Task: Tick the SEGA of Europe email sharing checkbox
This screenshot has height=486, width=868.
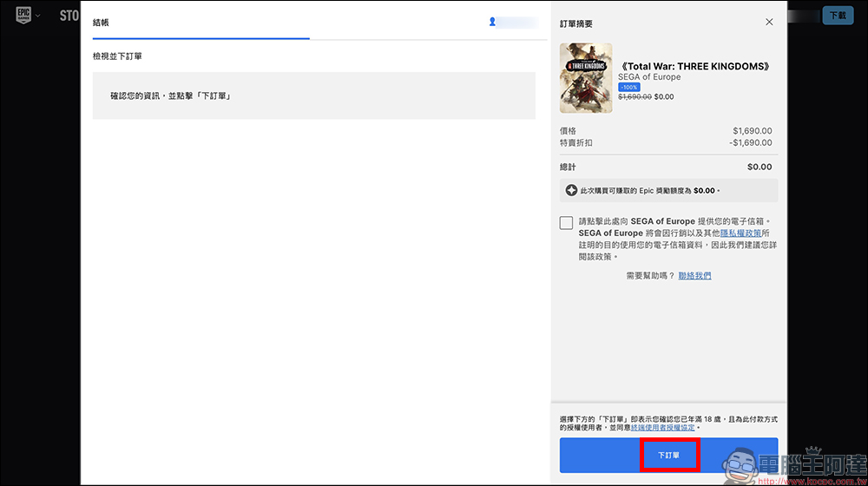Action: pos(567,223)
